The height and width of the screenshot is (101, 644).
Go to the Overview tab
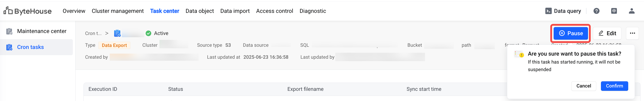(x=74, y=11)
